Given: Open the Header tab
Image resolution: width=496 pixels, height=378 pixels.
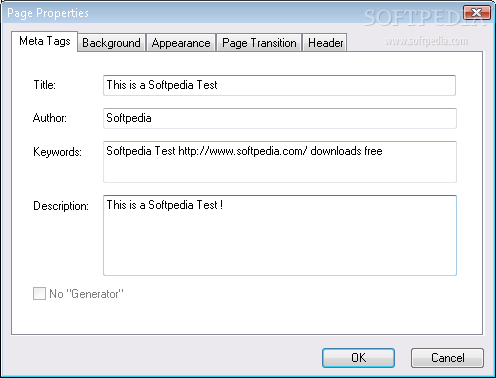Looking at the screenshot, I should tap(325, 43).
